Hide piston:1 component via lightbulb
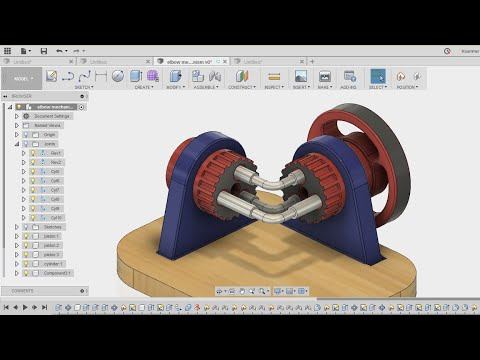480x360 pixels. [26, 236]
